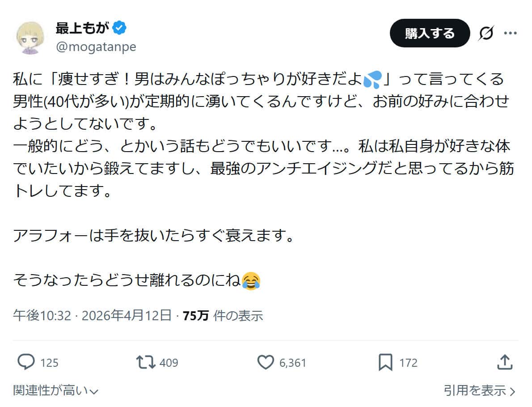Expand the 関連性が高い sort dropdown
Screen dimensions: 532x407
coord(55,390)
